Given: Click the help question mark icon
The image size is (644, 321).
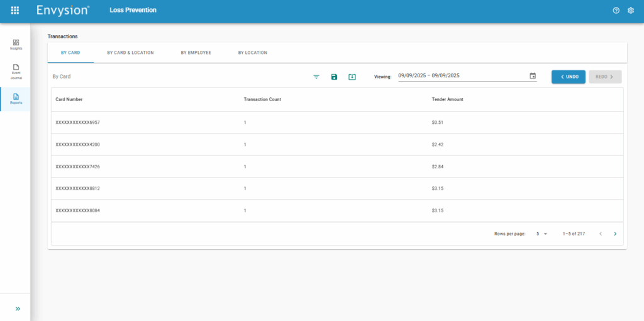Looking at the screenshot, I should tap(616, 10).
